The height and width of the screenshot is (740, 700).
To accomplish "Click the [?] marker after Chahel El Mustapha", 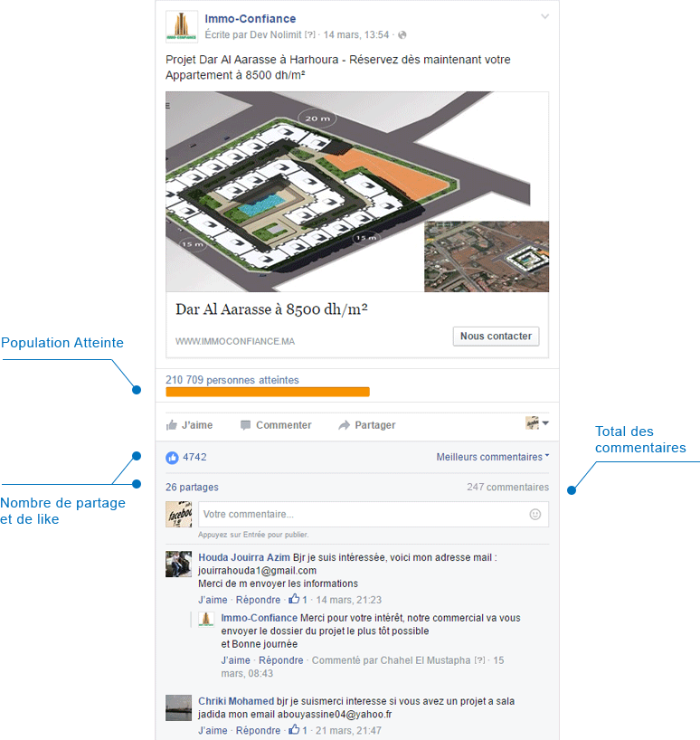I will click(479, 660).
